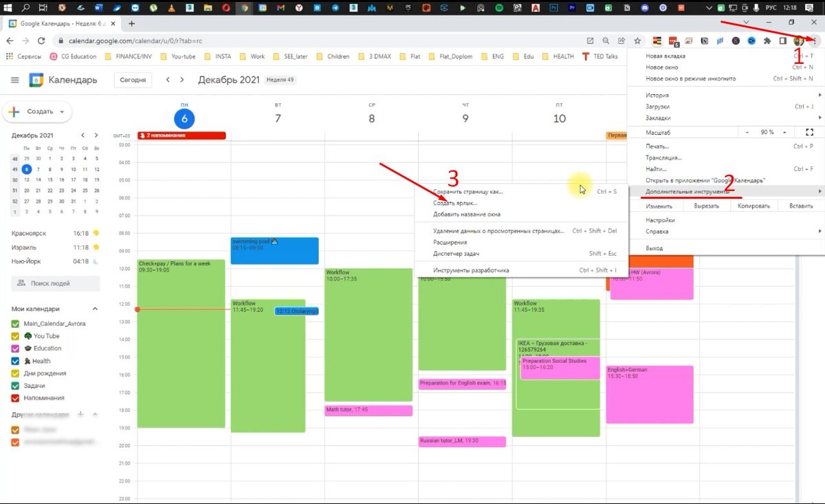
Task: Toggle Education calendar checkbox
Action: [16, 348]
